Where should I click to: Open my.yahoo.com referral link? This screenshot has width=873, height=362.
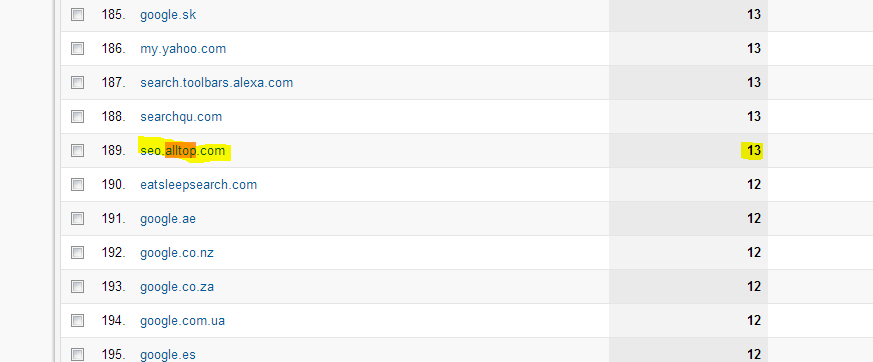point(183,49)
